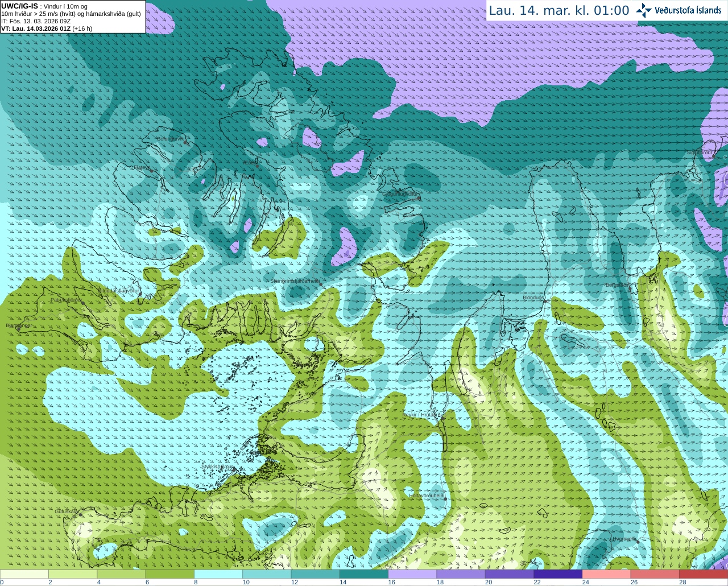Screen dimensions: 728x586
Task: Click the Gjögurflugvöllur station label
Action: (x=400, y=194)
